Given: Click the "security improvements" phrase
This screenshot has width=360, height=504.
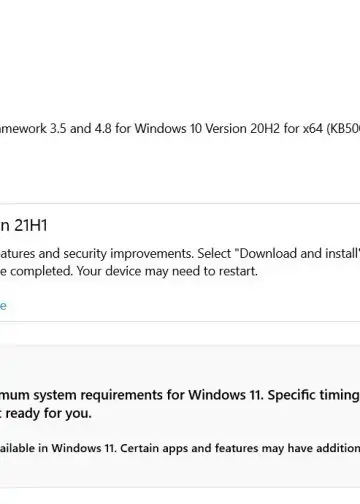Looking at the screenshot, I should [x=128, y=253].
